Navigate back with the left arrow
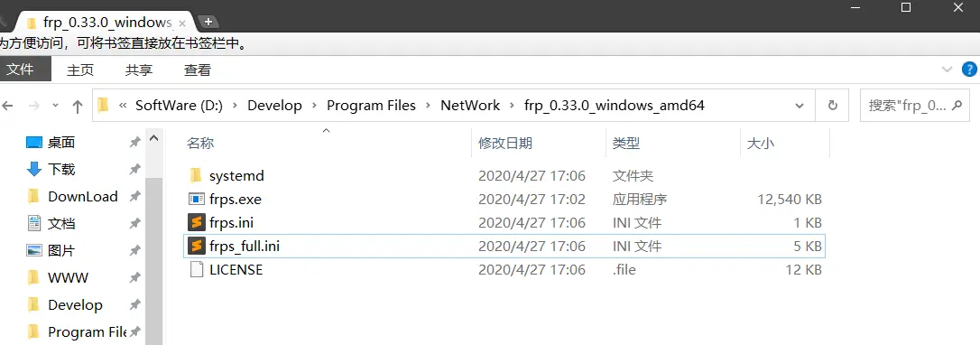Screen dimensions: 980x345 pyautogui.click(x=7, y=107)
